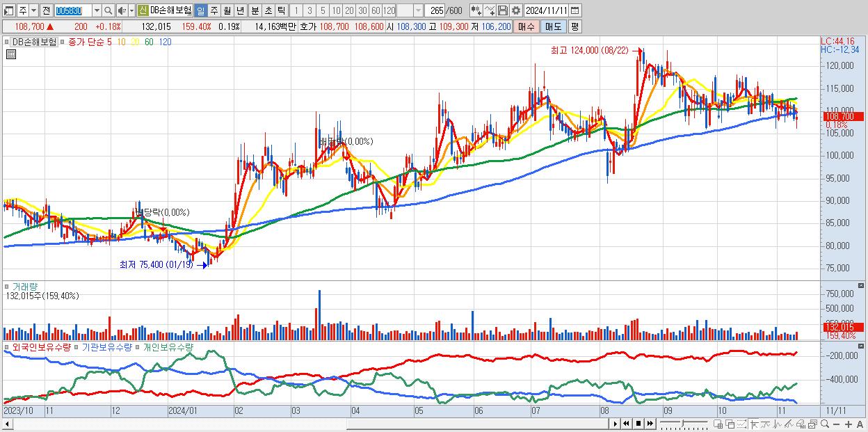This screenshot has height=432, width=868.
Task: Select the 년 yearly period toggle
Action: (x=240, y=10)
